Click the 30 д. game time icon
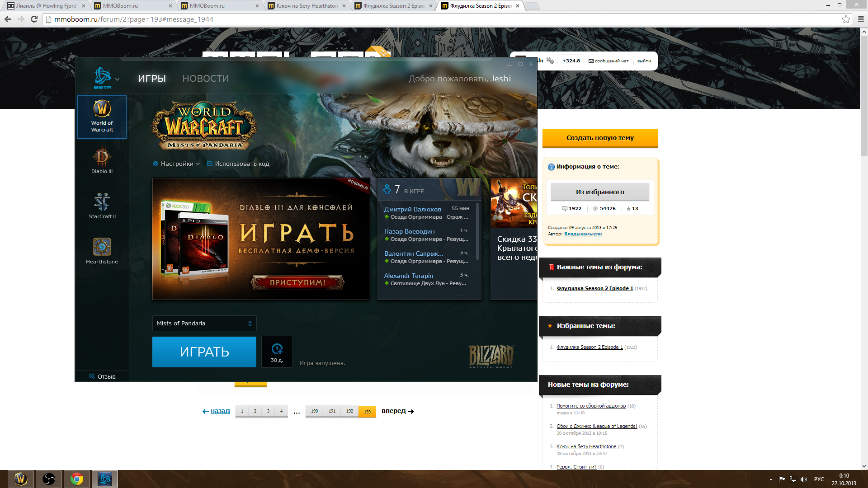868x488 pixels. click(277, 352)
